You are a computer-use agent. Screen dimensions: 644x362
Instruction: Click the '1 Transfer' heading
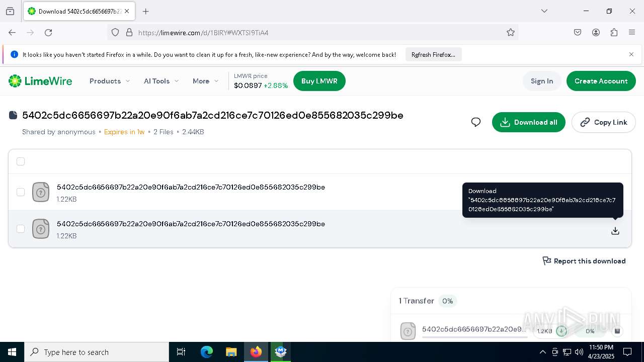pos(417,301)
